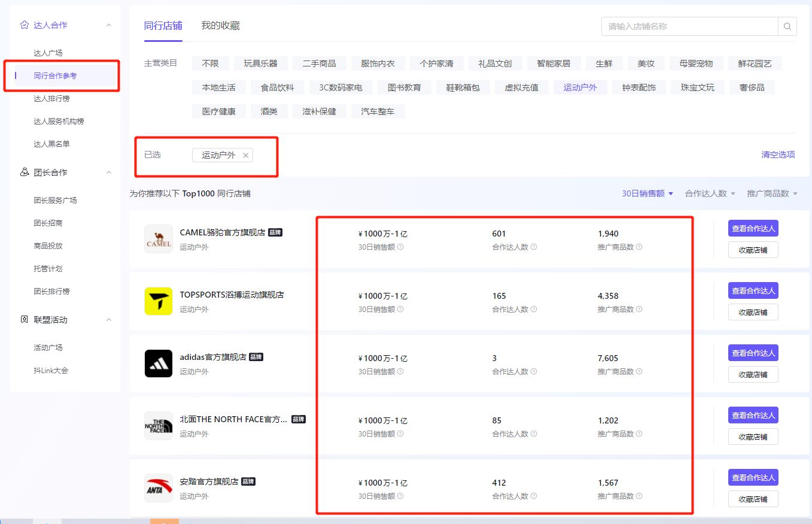Image resolution: width=812 pixels, height=524 pixels.
Task: Collapse the 联盟活动 sidebar section
Action: (109, 320)
